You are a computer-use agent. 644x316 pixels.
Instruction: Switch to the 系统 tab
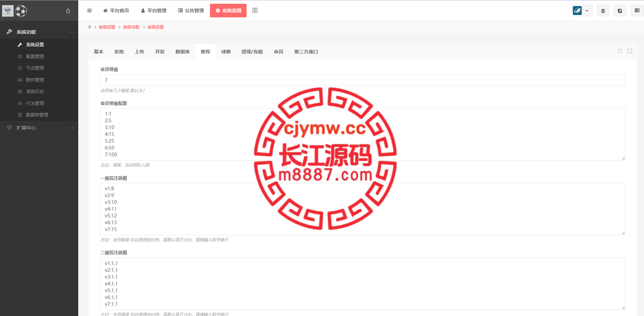click(119, 52)
